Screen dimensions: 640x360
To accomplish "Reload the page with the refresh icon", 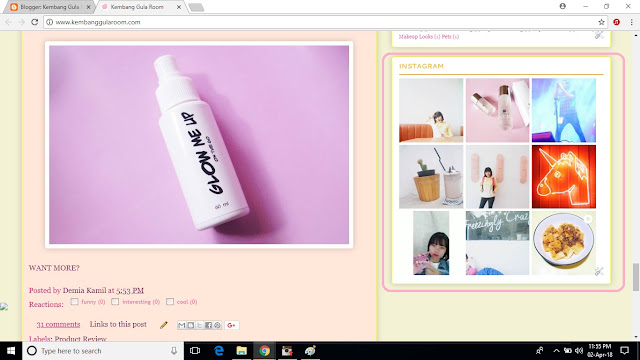I will [35, 22].
